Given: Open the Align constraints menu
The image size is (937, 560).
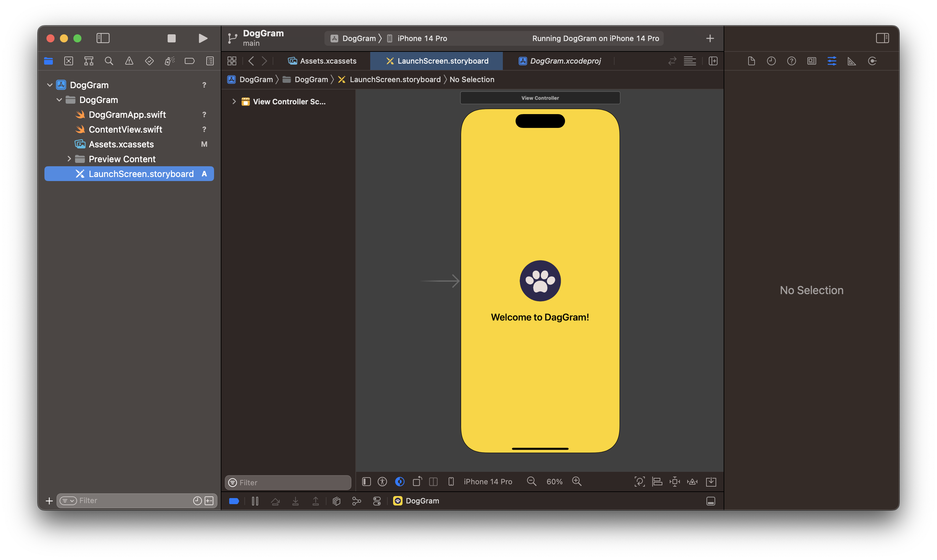Looking at the screenshot, I should (657, 482).
